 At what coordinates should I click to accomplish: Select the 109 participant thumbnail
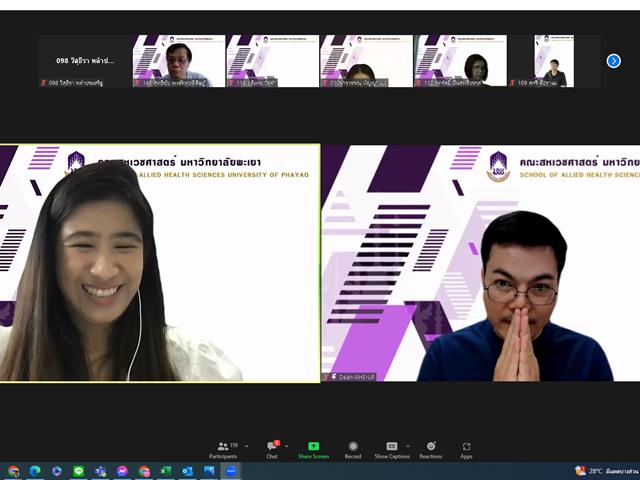[x=554, y=61]
